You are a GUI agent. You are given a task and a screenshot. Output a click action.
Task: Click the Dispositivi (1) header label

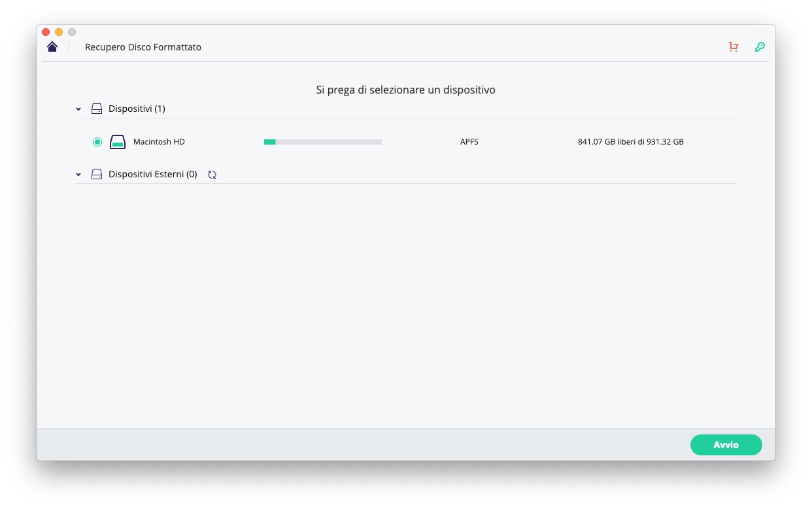point(137,109)
